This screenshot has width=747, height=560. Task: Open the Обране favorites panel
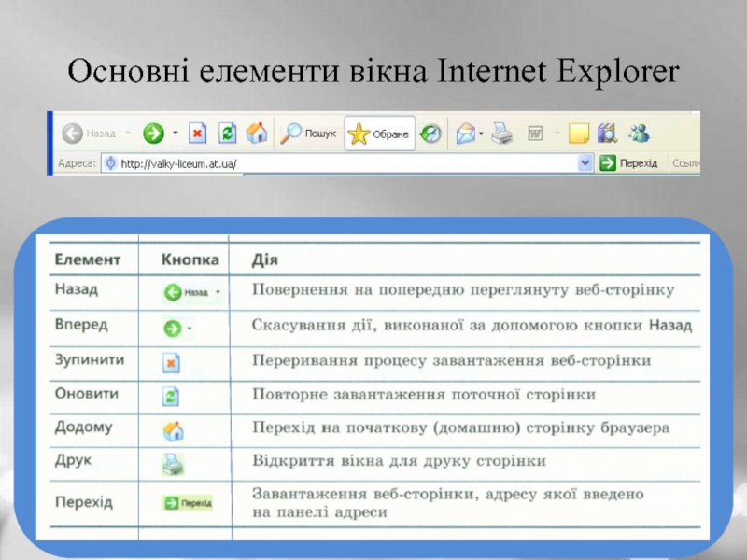379,133
